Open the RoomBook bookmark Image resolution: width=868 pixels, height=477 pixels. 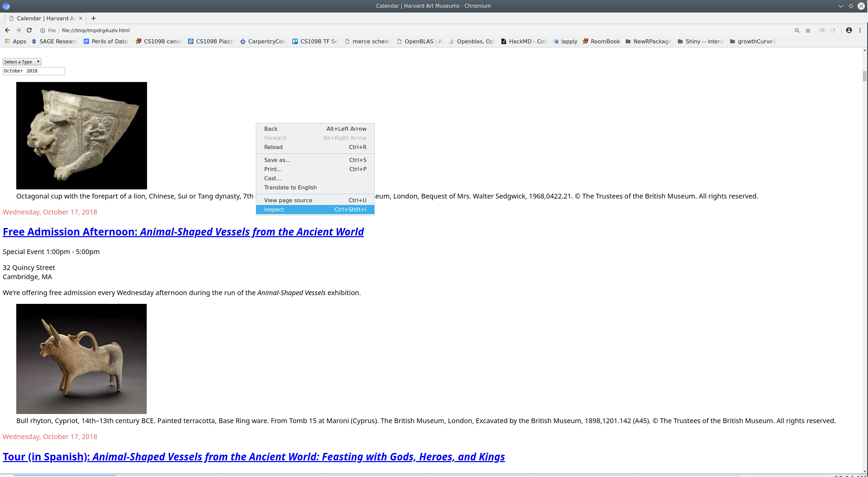coord(601,41)
